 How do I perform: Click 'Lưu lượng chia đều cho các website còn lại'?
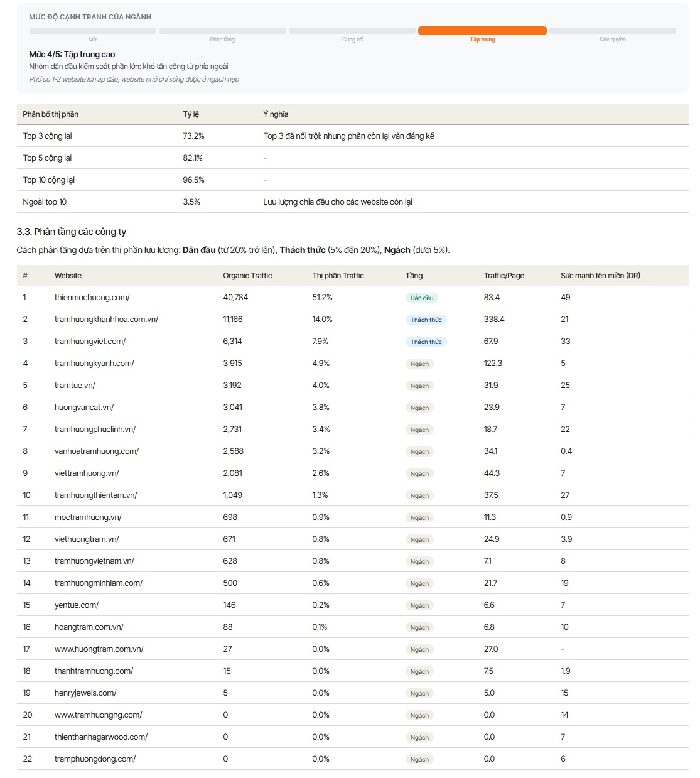pyautogui.click(x=338, y=202)
